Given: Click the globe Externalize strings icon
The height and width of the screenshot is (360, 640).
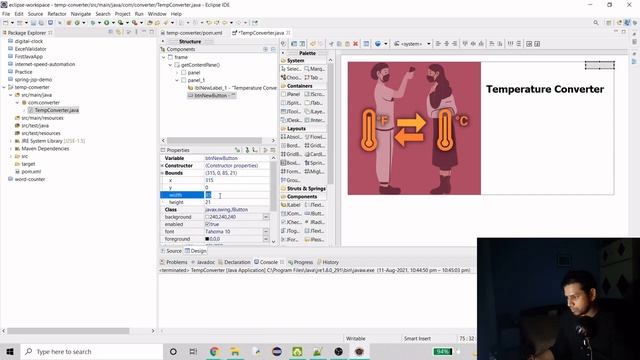Looking at the screenshot, I should pos(378,44).
